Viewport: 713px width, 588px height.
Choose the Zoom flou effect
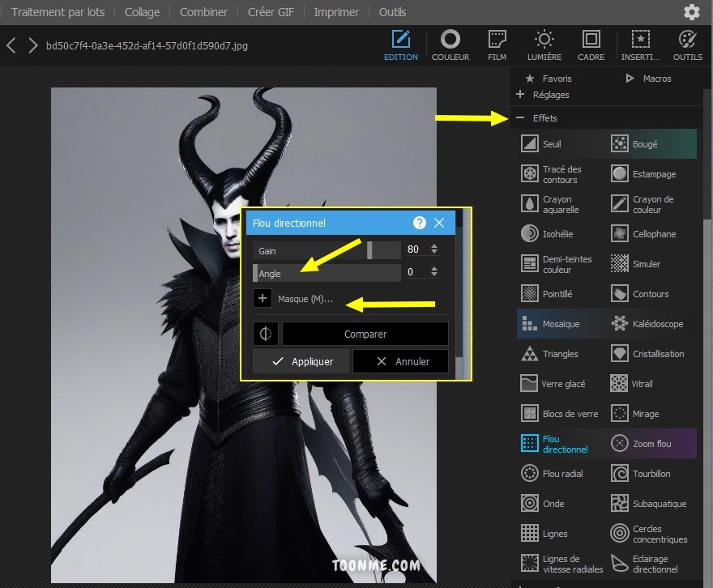click(x=641, y=444)
